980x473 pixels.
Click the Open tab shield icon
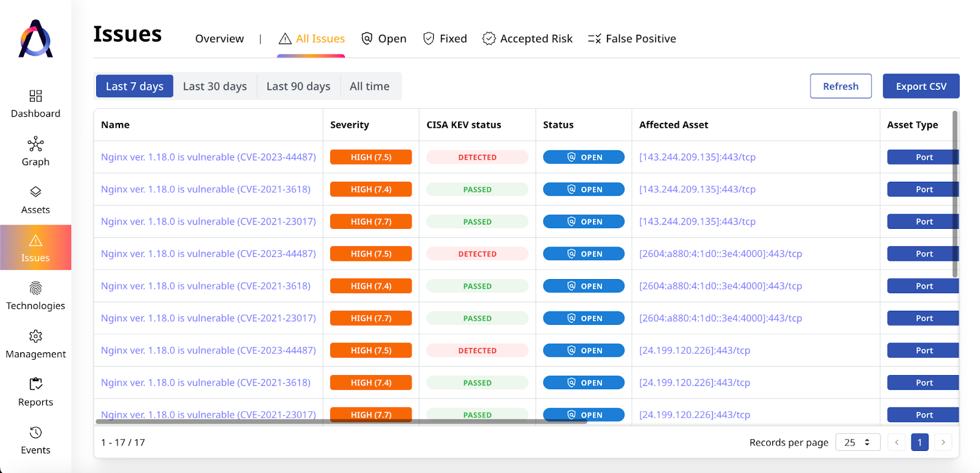[x=367, y=39]
